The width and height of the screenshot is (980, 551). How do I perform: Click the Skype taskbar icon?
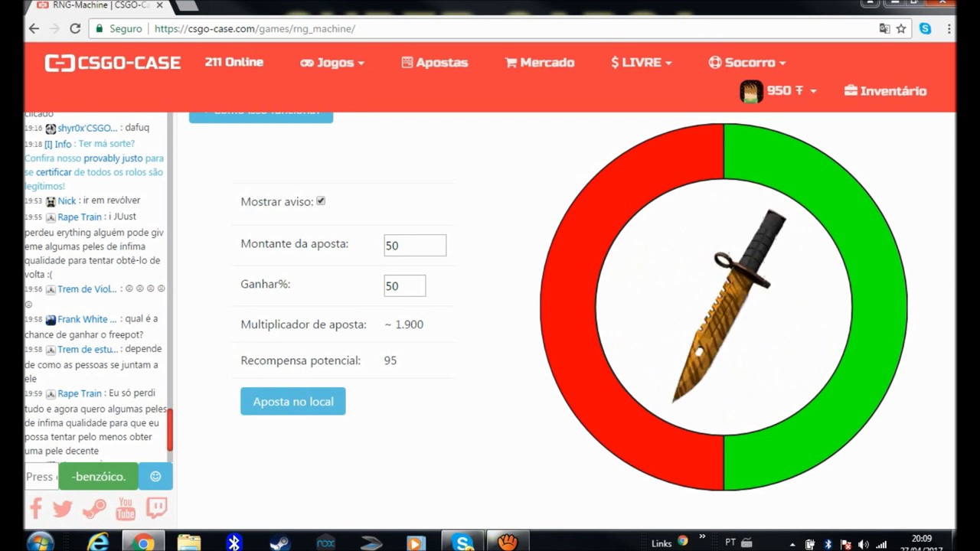(x=462, y=542)
